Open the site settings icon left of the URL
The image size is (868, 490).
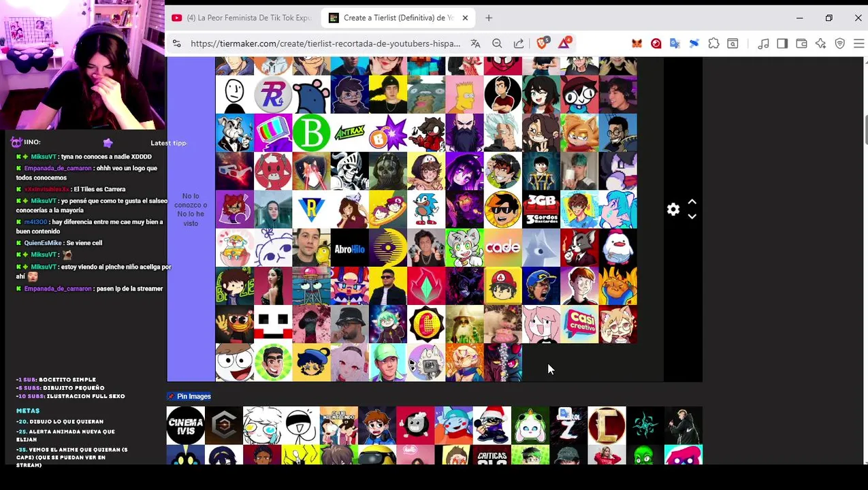(176, 44)
